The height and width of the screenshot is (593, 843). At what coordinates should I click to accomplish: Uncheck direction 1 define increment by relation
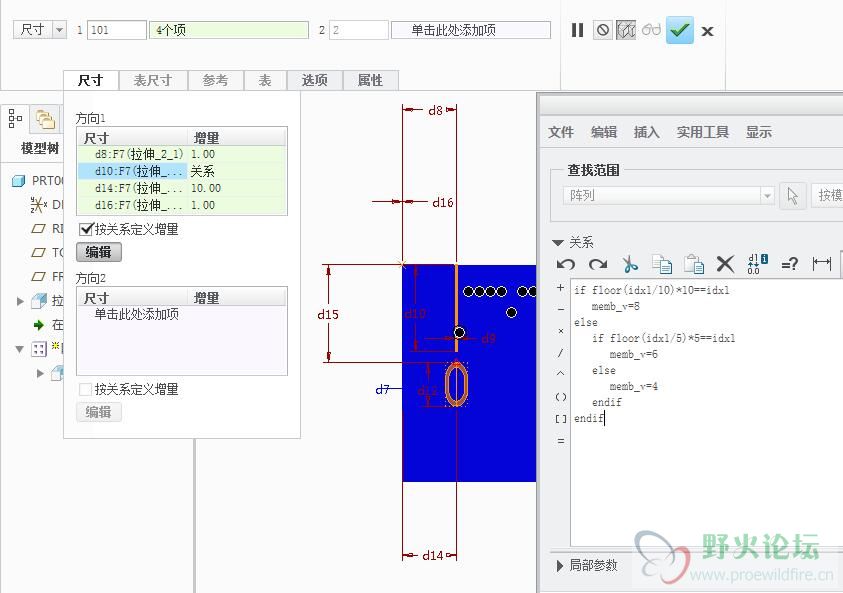(86, 230)
